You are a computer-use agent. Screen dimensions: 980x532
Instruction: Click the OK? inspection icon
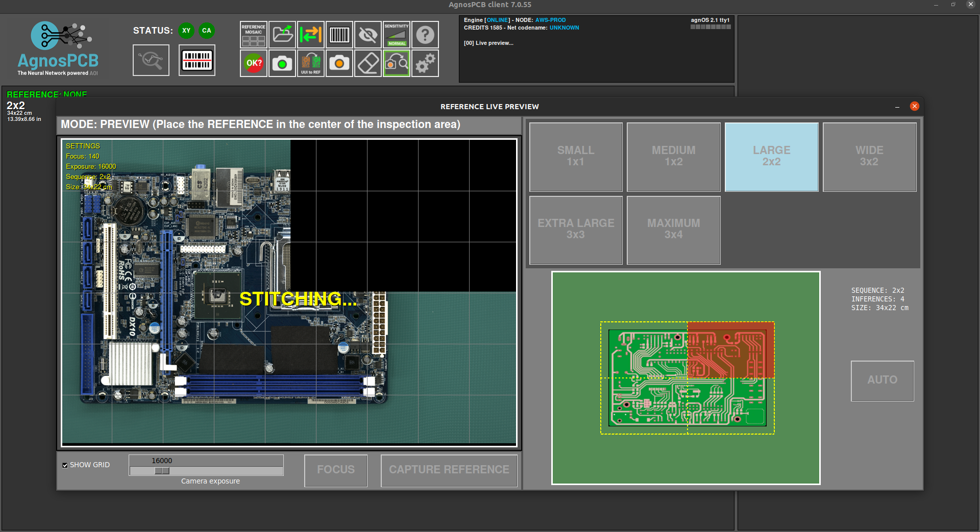point(254,63)
